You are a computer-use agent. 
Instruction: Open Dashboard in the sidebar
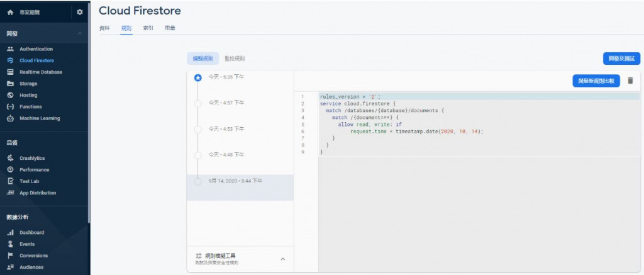point(31,232)
